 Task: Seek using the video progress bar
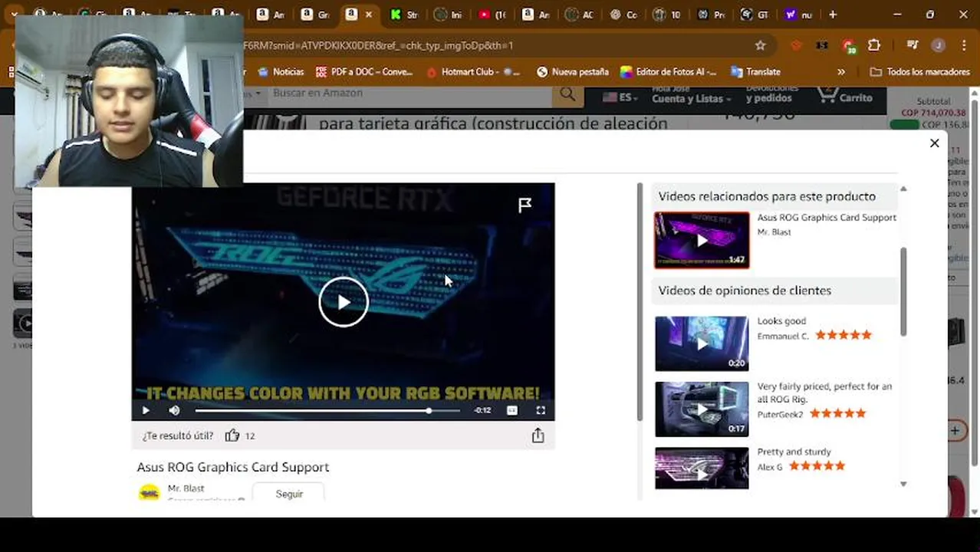[x=327, y=410]
